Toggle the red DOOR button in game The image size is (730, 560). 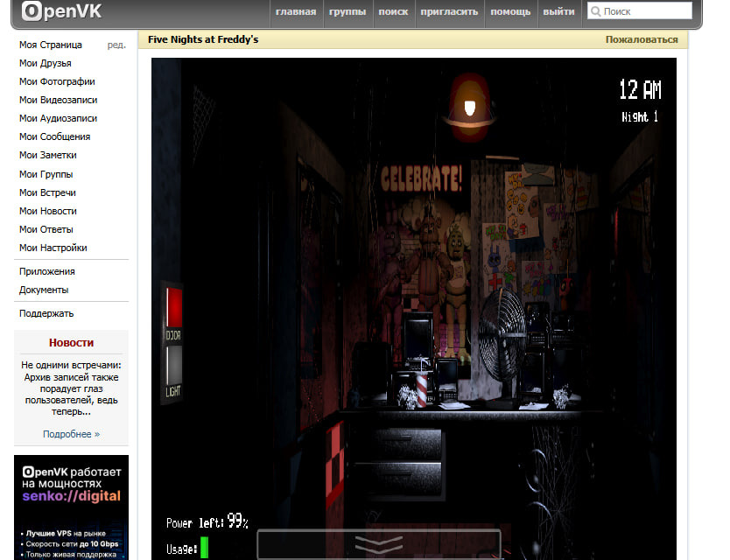pos(174,307)
